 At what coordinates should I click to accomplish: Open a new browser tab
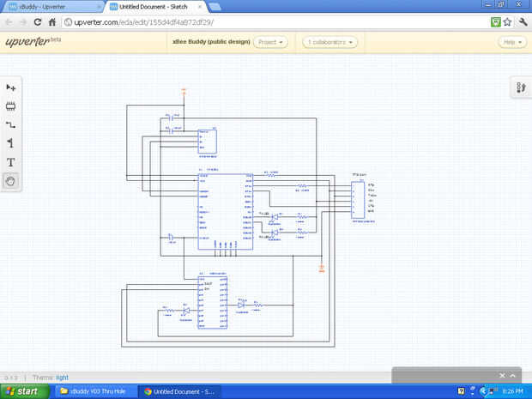[215, 7]
